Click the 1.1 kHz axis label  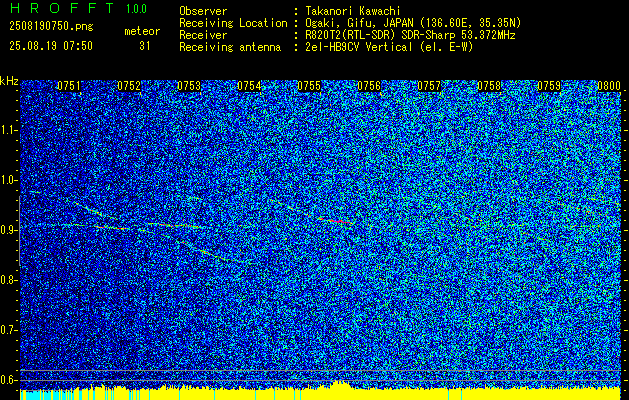(x=9, y=130)
